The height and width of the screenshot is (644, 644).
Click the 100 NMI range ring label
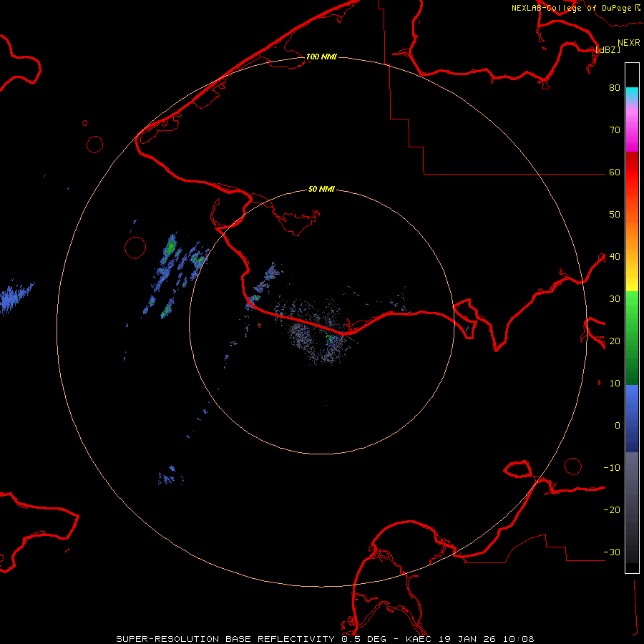click(321, 57)
